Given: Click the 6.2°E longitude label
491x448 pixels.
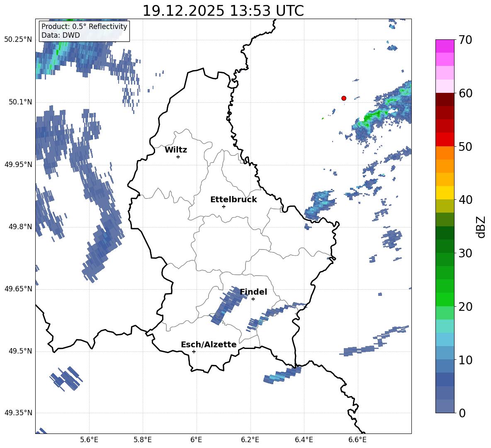Looking at the screenshot, I should (x=250, y=440).
